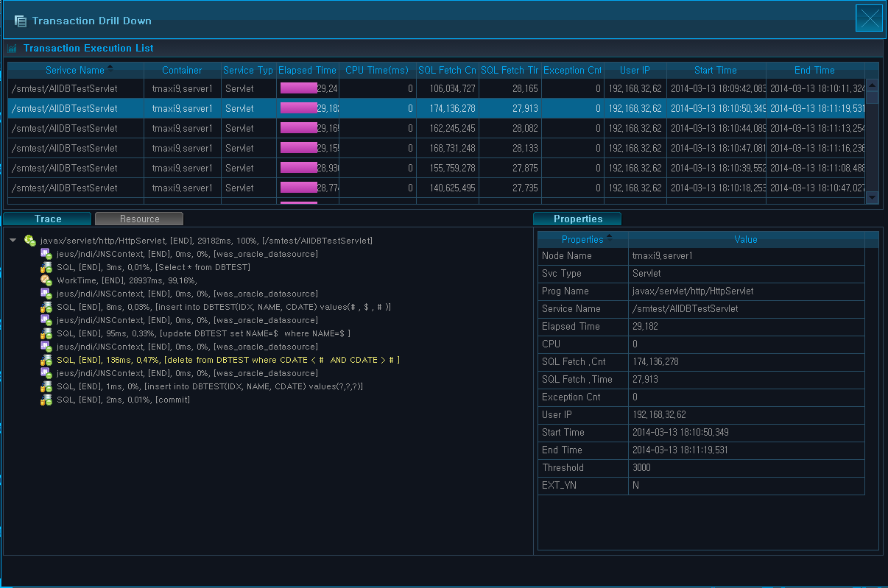Click the EXT_YN property row
The width and height of the screenshot is (888, 588).
point(701,486)
